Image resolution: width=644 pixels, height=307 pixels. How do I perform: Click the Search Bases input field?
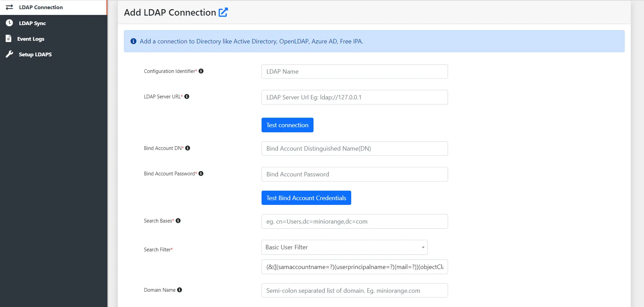tap(354, 221)
